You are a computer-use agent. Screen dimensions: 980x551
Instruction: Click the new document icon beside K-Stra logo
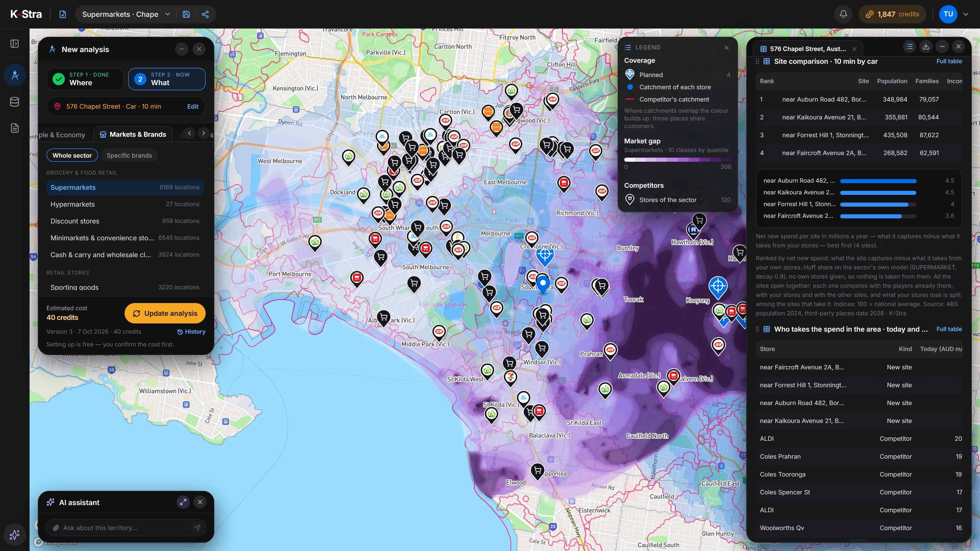[63, 15]
